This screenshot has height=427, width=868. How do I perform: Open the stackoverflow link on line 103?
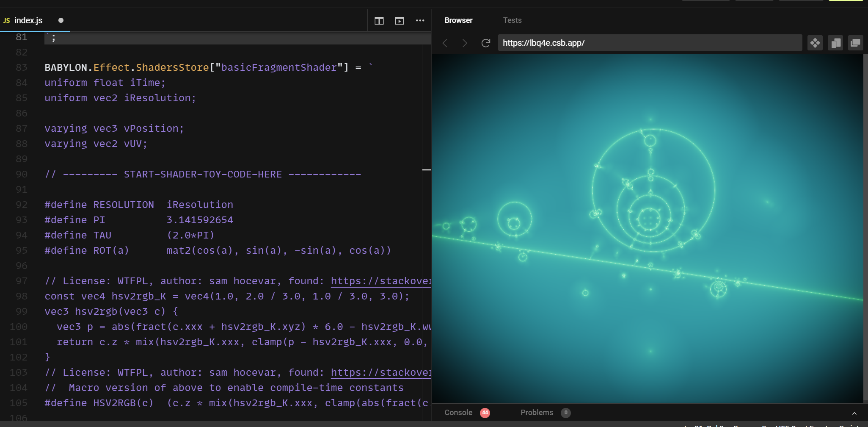tap(380, 372)
